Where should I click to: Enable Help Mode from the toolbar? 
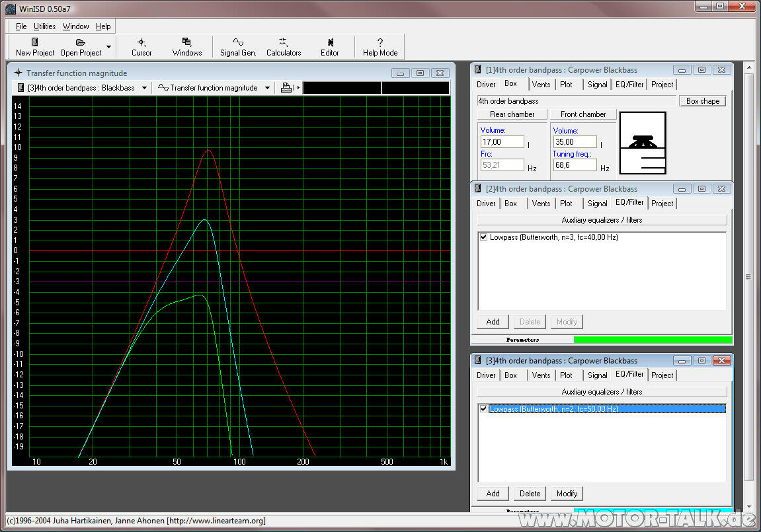(x=380, y=47)
